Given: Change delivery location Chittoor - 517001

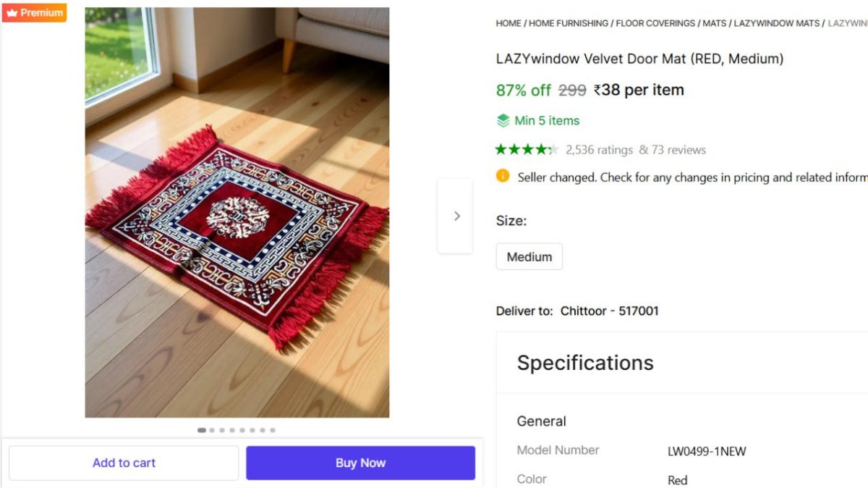Looking at the screenshot, I should click(x=609, y=311).
